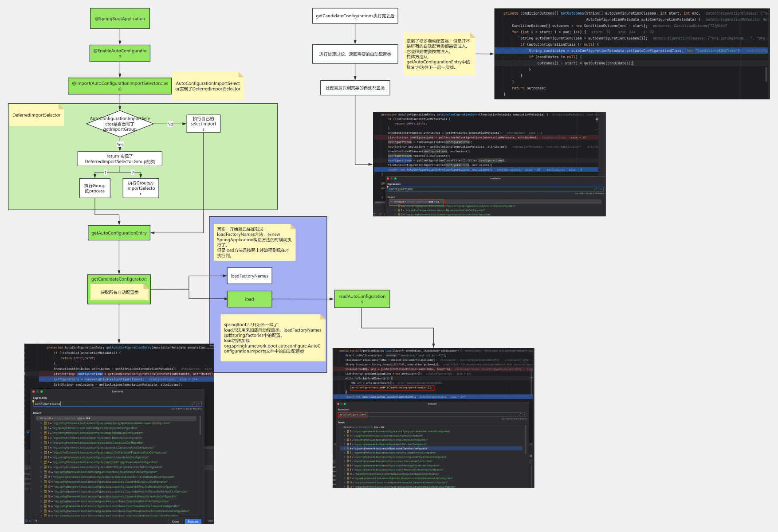This screenshot has width=778, height=532.
Task: Select the @SpringBootApplication flowchart node
Action: [120, 19]
